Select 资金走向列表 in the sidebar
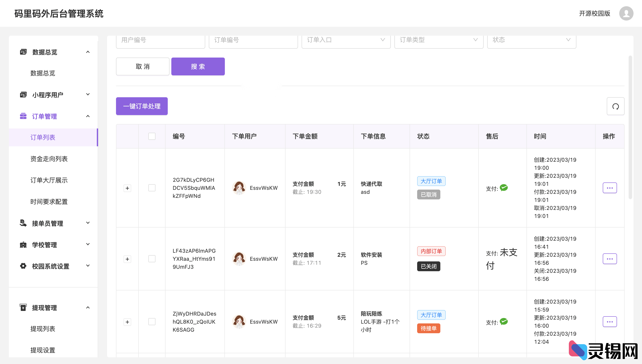642x364 pixels. tap(49, 159)
